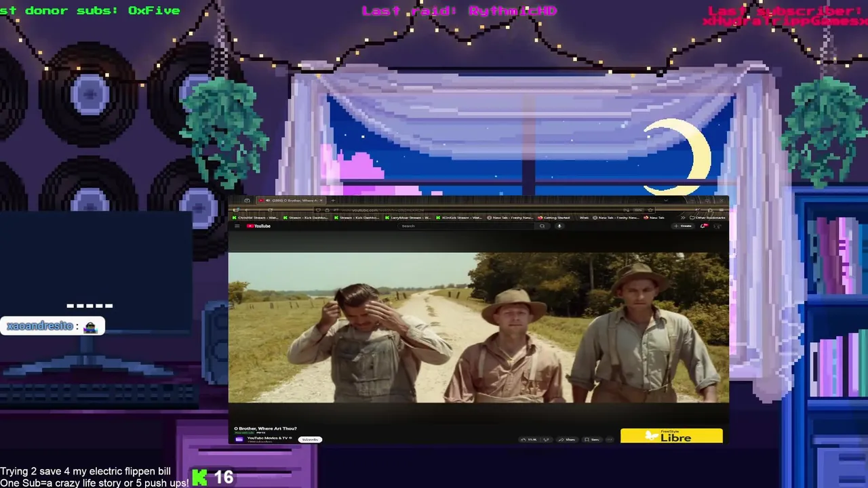The height and width of the screenshot is (488, 868).
Task: Dislike the O Brother video
Action: point(546,440)
